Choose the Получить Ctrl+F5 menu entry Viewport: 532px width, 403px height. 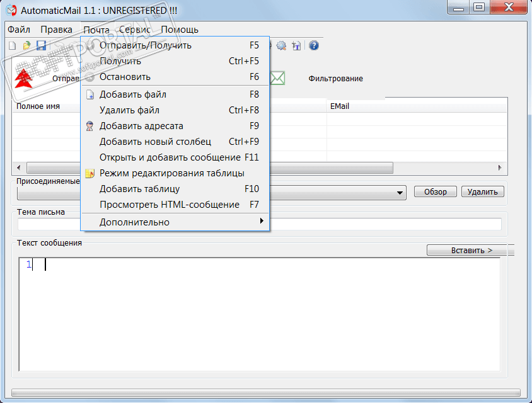pyautogui.click(x=175, y=61)
